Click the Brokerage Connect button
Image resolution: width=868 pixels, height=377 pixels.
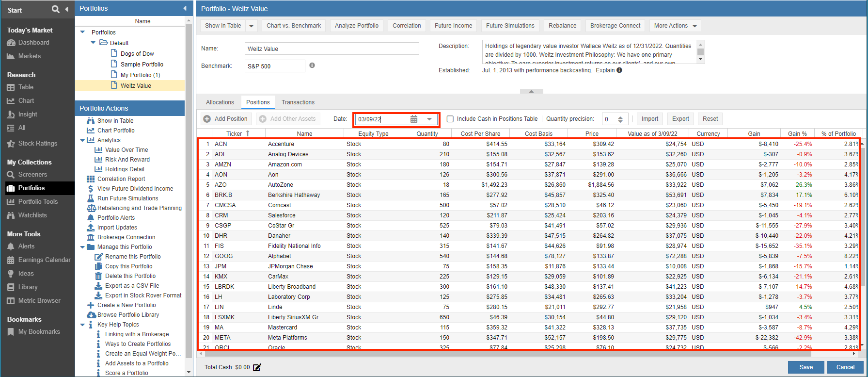click(x=615, y=26)
